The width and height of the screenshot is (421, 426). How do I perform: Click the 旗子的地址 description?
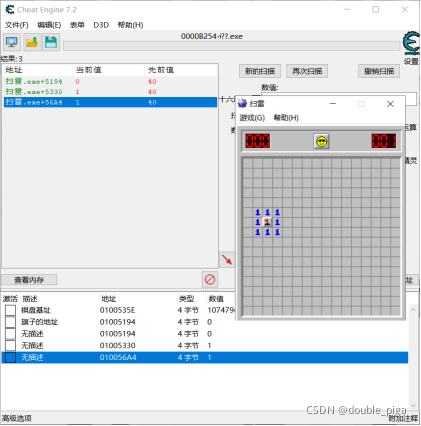tap(39, 322)
